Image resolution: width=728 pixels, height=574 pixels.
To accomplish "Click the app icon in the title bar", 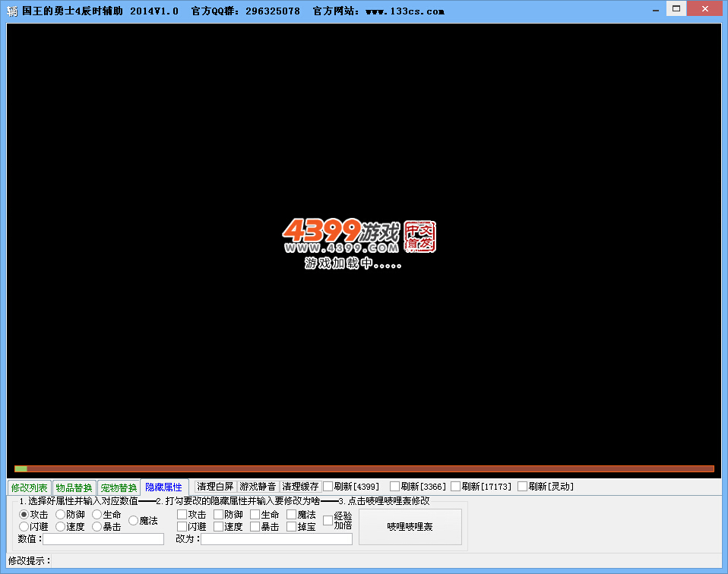I will [12, 11].
